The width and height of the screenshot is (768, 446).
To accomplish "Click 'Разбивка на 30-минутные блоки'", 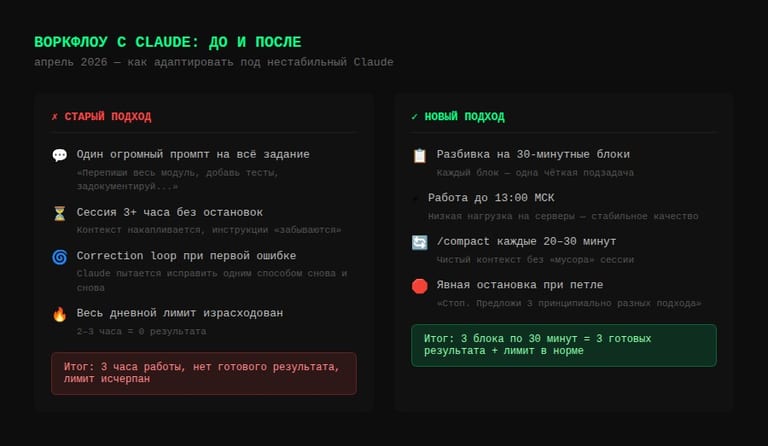I will 533,154.
